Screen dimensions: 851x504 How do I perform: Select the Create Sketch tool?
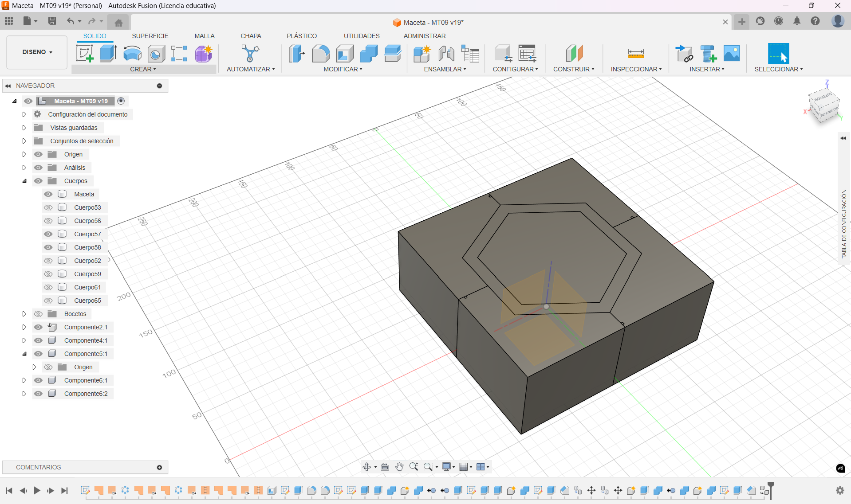[x=84, y=54]
